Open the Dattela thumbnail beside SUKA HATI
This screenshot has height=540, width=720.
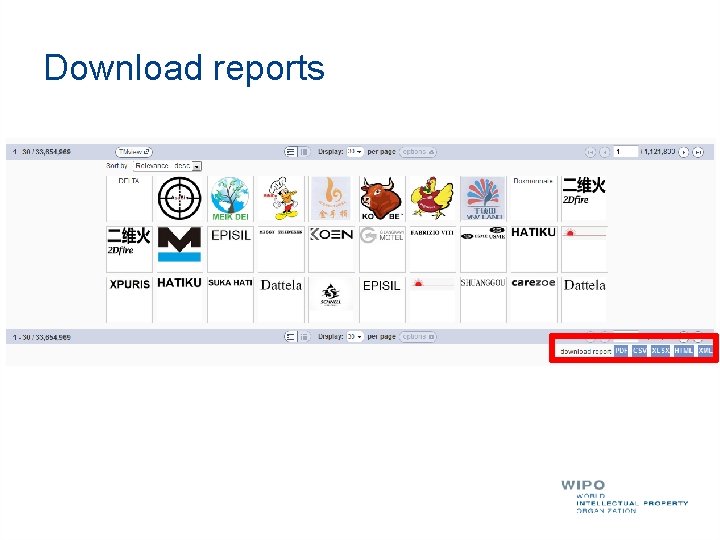coord(281,299)
